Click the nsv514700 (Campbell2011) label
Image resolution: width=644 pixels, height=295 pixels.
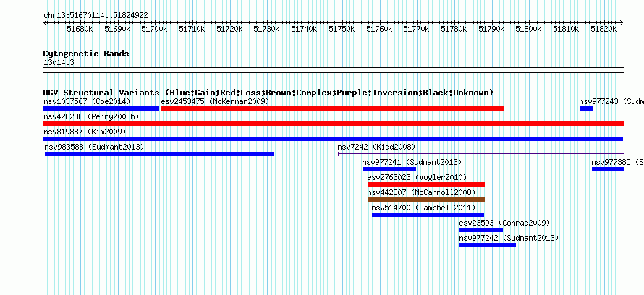click(423, 208)
